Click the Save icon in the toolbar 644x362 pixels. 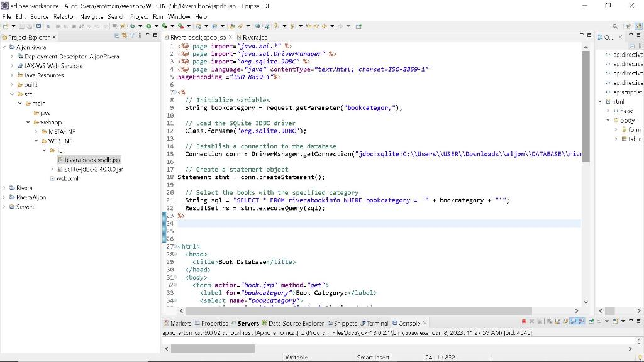20,26
